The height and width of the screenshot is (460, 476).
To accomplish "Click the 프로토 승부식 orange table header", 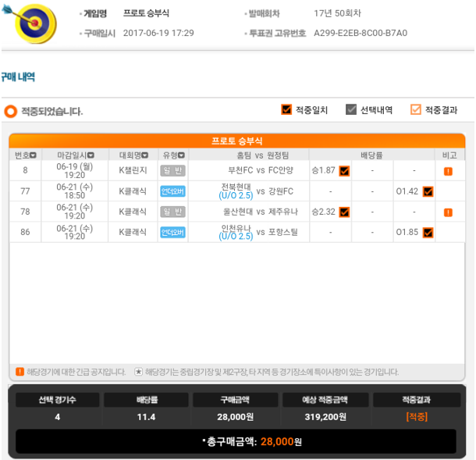I will point(237,141).
